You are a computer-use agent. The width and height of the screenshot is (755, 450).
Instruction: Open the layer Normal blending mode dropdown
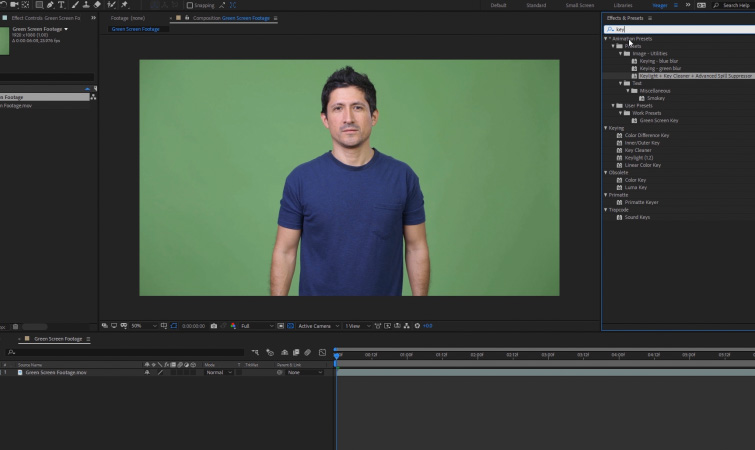pyautogui.click(x=216, y=372)
